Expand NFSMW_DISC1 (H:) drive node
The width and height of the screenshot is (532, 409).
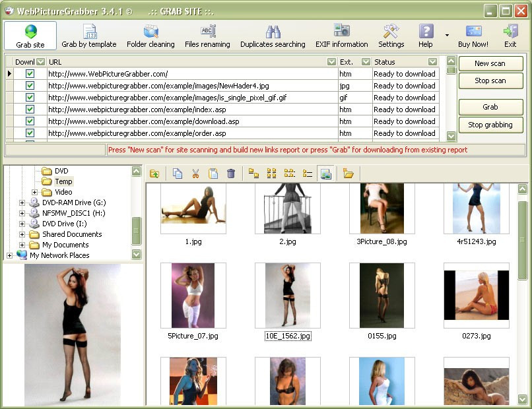[22, 213]
